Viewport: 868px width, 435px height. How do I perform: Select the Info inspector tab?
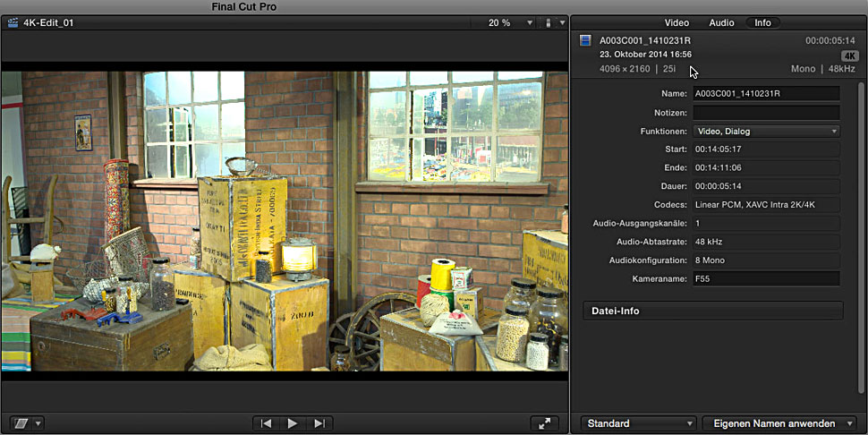click(762, 22)
